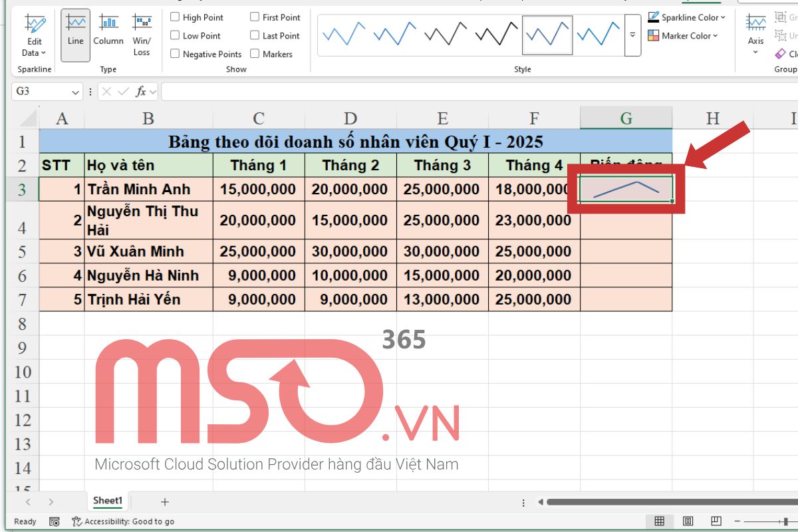Open the sparkline Axis options
This screenshot has height=532, width=798.
[756, 35]
